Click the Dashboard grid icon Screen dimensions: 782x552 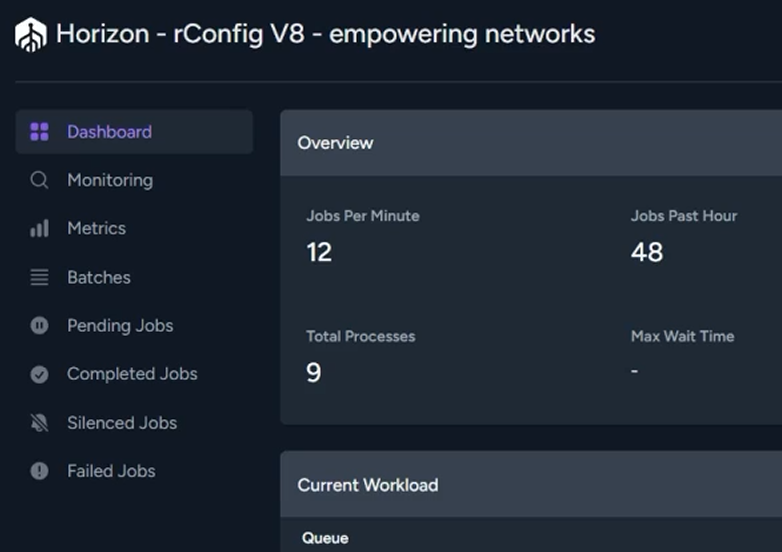click(x=39, y=132)
